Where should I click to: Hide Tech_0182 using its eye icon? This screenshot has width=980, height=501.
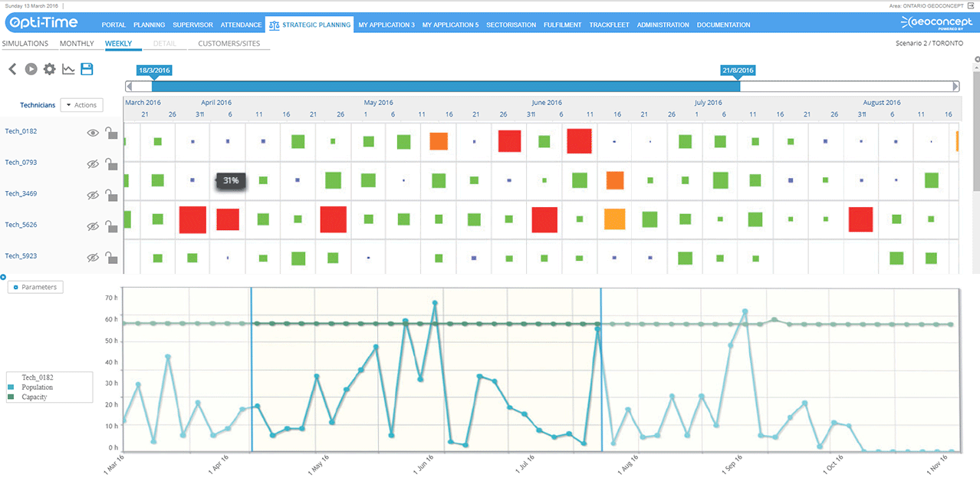(x=93, y=133)
